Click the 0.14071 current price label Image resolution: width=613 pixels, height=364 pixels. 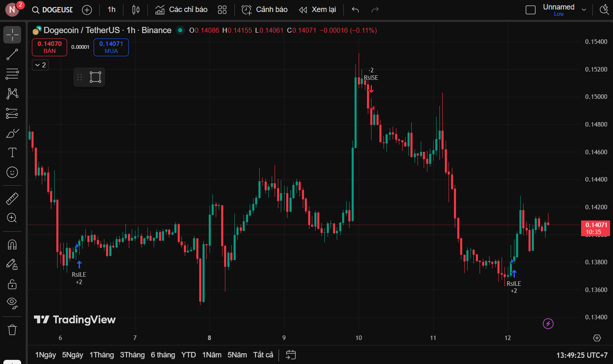(x=596, y=228)
